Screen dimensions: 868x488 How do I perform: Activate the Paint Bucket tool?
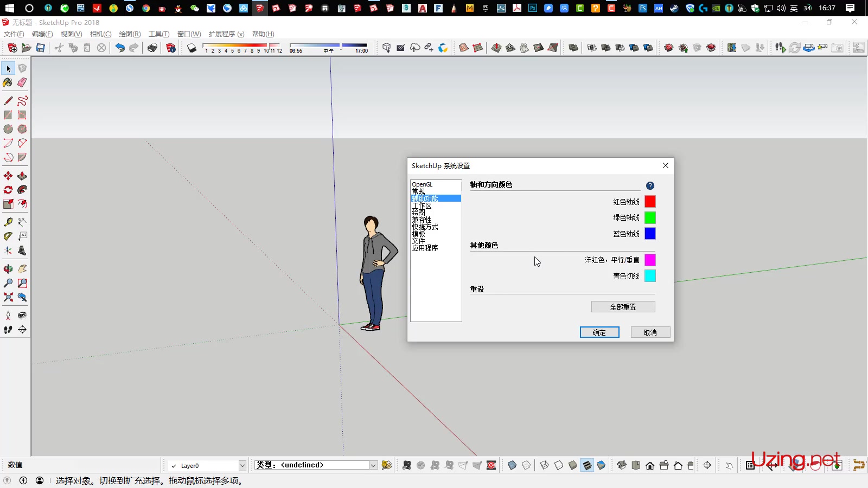(8, 82)
